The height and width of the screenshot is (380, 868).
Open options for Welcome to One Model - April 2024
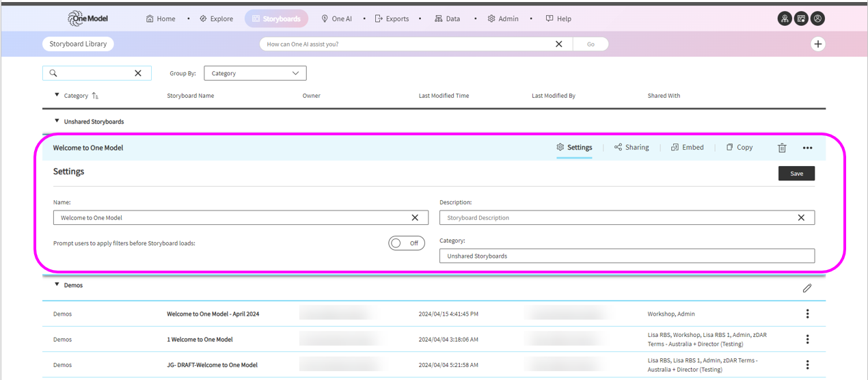pyautogui.click(x=808, y=314)
